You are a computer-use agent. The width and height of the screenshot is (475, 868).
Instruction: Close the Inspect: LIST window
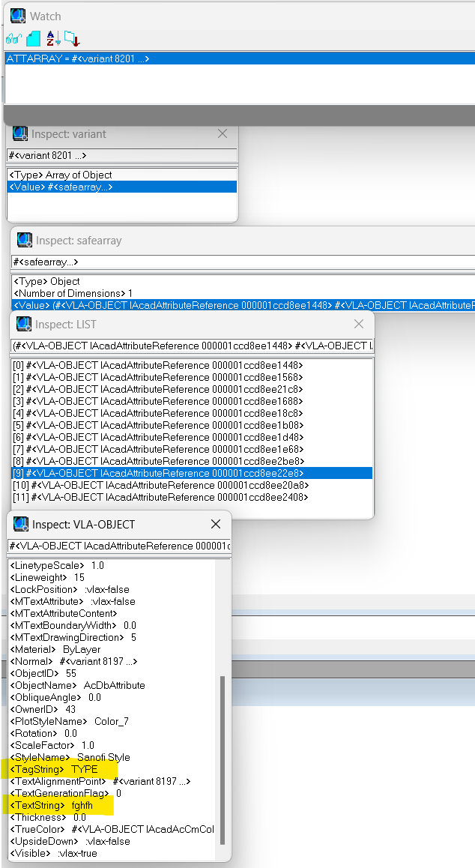point(359,324)
